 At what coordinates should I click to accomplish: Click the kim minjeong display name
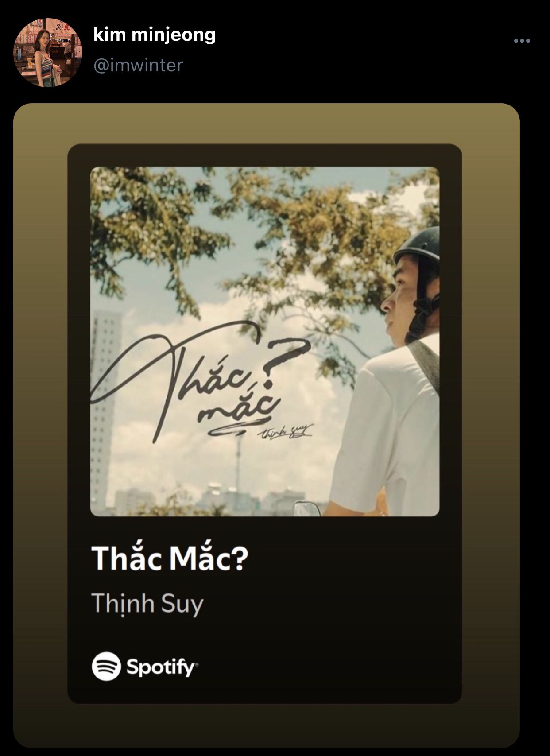tap(155, 35)
